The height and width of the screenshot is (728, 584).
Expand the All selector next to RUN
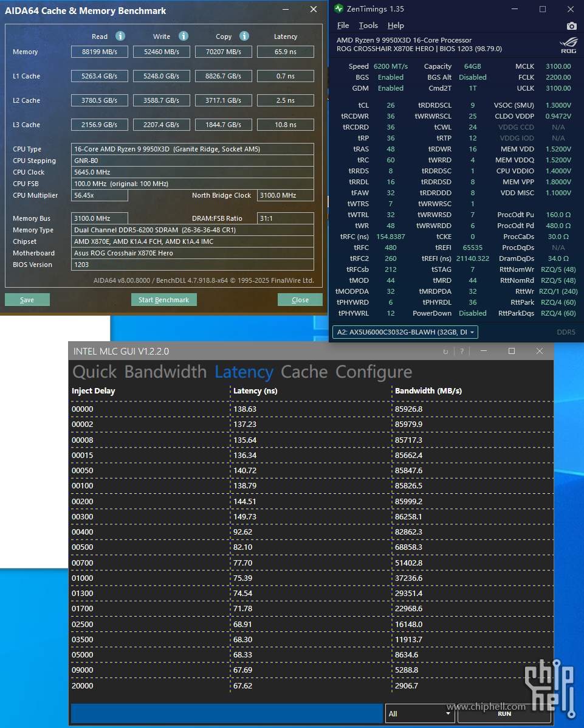click(x=419, y=713)
